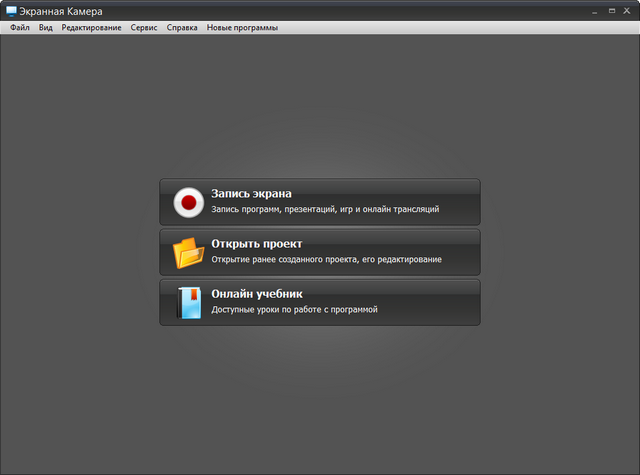Open the Файл menu

[20, 28]
